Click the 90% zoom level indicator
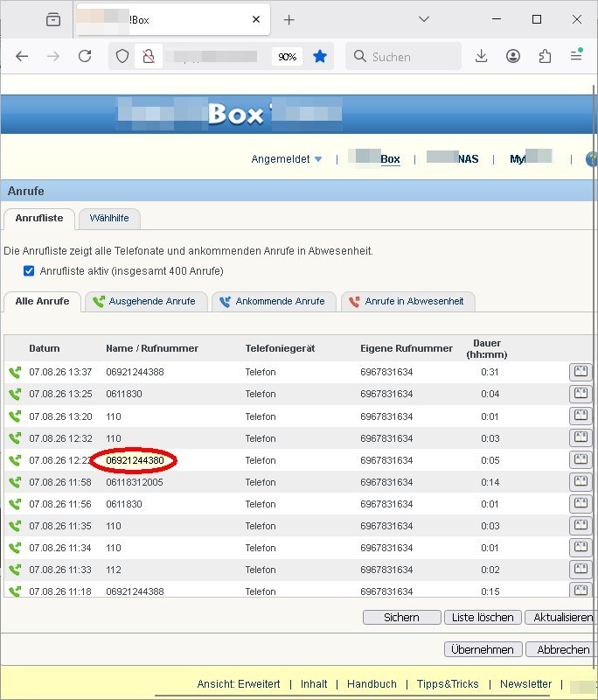 [x=287, y=57]
